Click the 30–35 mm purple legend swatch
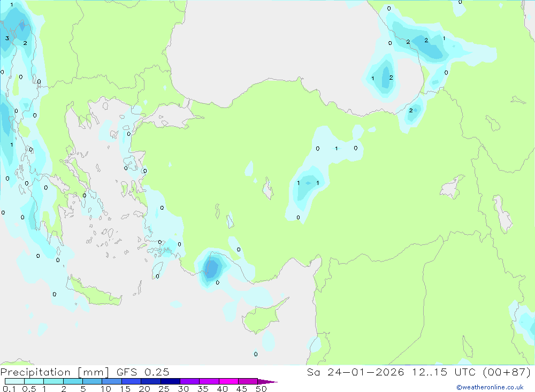 pyautogui.click(x=189, y=381)
